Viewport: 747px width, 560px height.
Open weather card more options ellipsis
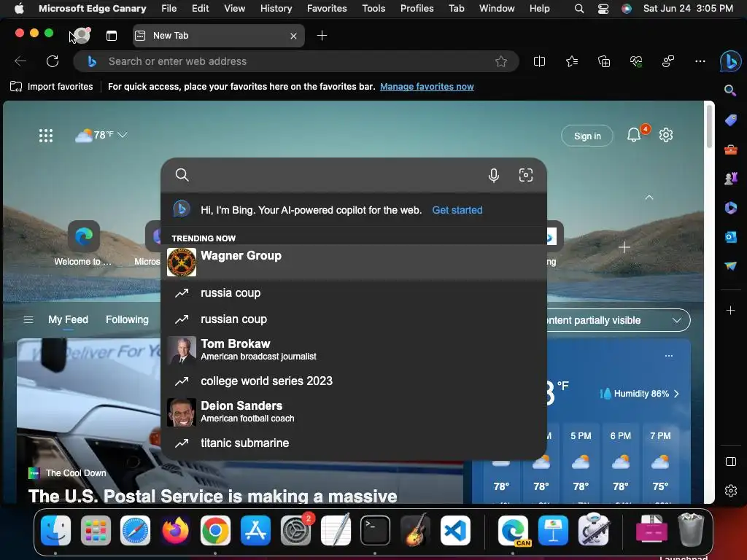pyautogui.click(x=668, y=356)
